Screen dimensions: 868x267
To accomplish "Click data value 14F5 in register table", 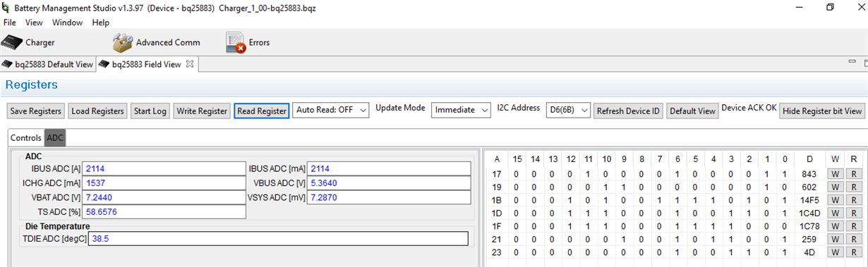I will click(809, 200).
